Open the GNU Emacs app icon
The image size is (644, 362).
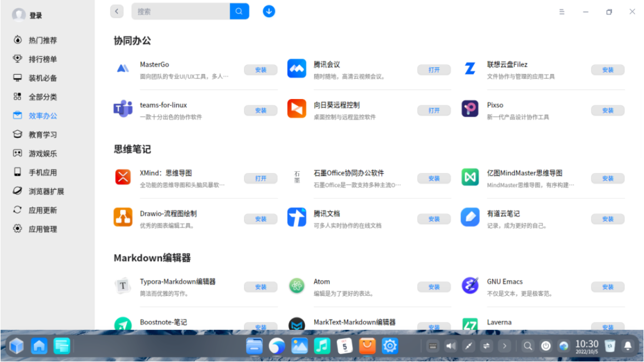click(x=470, y=286)
